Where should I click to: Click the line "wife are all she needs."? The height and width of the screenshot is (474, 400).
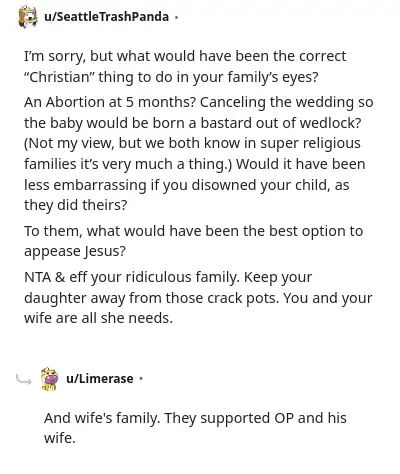(x=98, y=318)
